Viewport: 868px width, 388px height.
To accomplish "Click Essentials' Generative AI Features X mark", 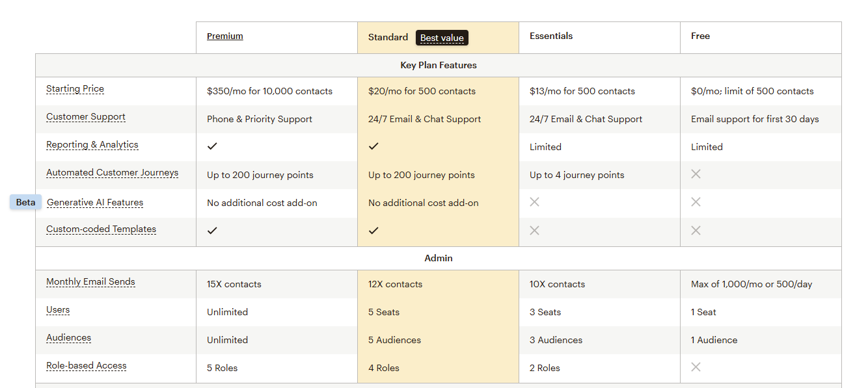I will (x=534, y=202).
